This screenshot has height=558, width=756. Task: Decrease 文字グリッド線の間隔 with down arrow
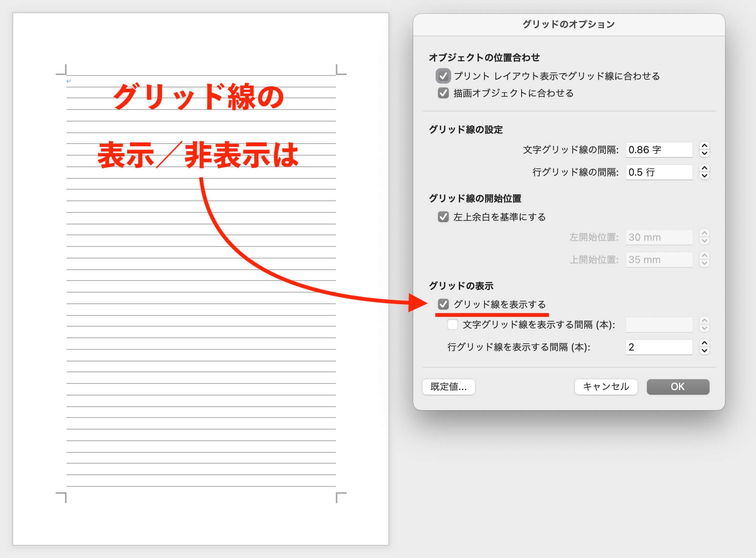pyautogui.click(x=705, y=153)
